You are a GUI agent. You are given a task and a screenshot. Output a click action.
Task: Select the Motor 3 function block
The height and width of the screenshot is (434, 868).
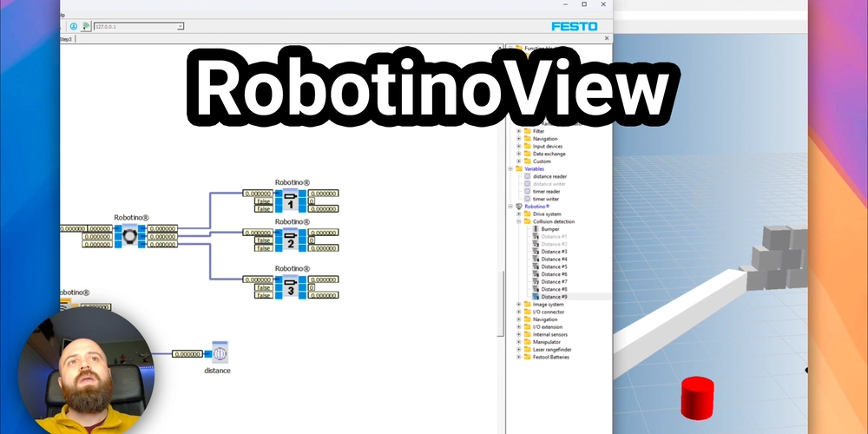290,287
